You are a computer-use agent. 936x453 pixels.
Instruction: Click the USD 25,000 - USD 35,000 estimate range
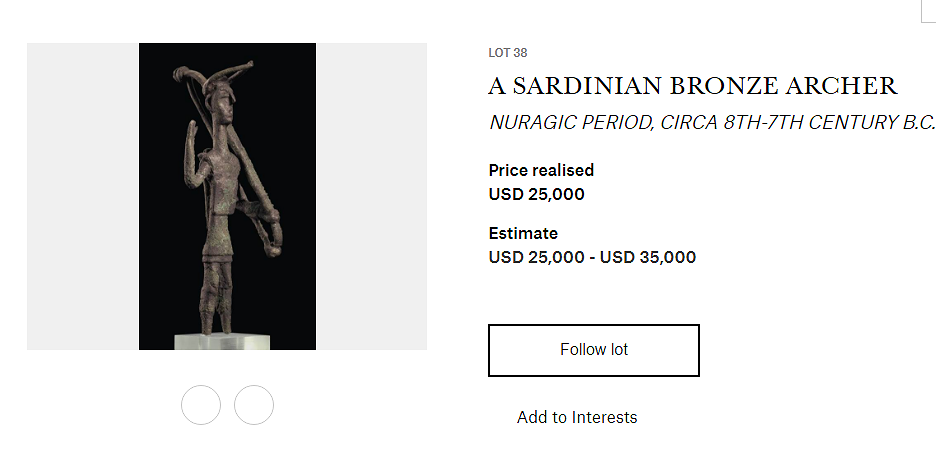pos(592,257)
